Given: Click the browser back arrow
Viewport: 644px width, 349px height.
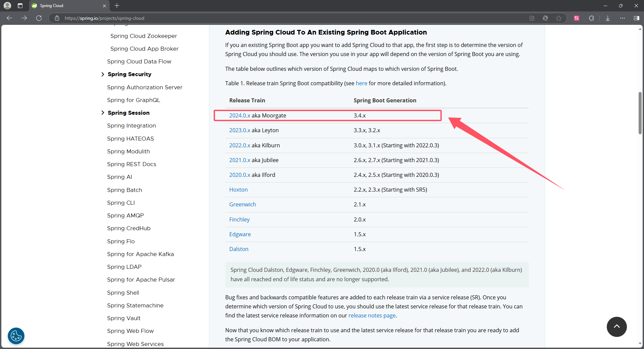Looking at the screenshot, I should (9, 18).
